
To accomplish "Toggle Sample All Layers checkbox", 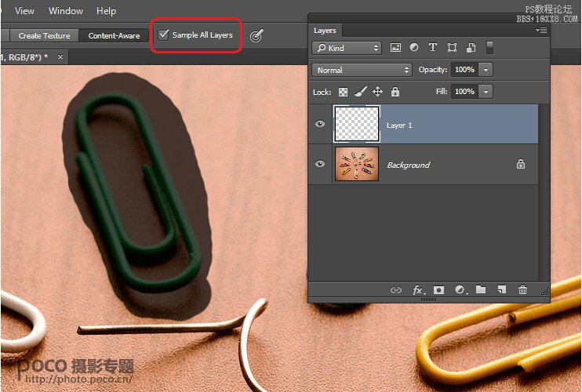I will 163,34.
